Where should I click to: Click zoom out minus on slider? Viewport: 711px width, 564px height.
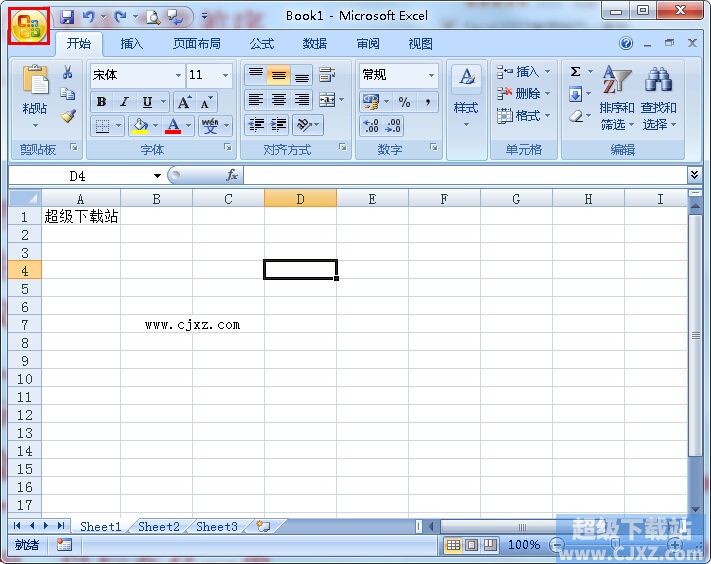tap(557, 545)
